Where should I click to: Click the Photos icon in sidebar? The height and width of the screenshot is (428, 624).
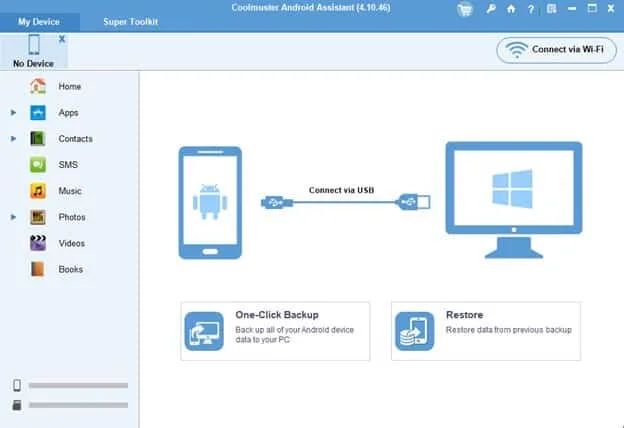pyautogui.click(x=38, y=217)
